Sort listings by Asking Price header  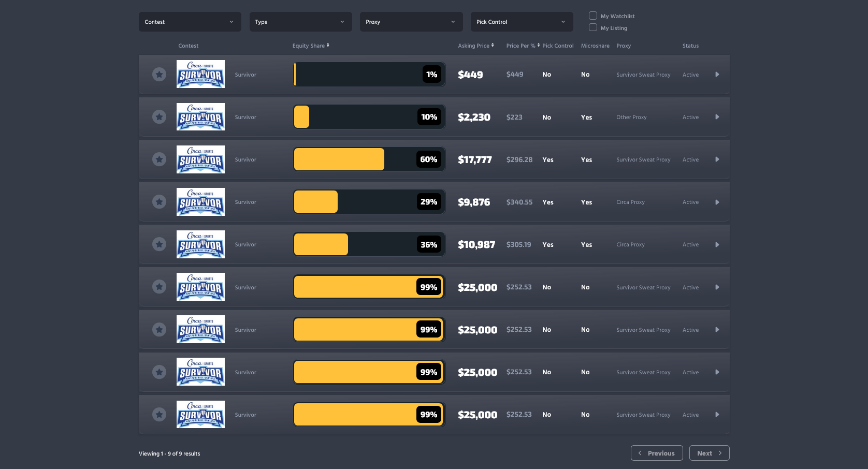point(475,46)
